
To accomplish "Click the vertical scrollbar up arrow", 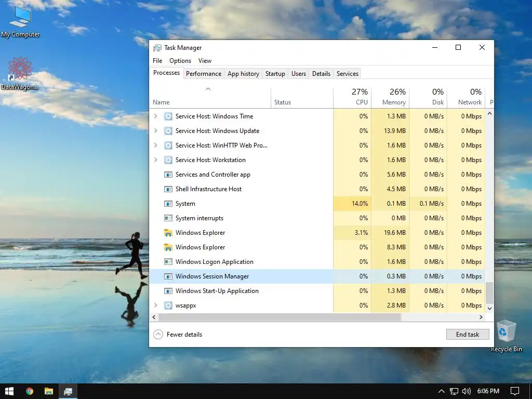I will (489, 114).
